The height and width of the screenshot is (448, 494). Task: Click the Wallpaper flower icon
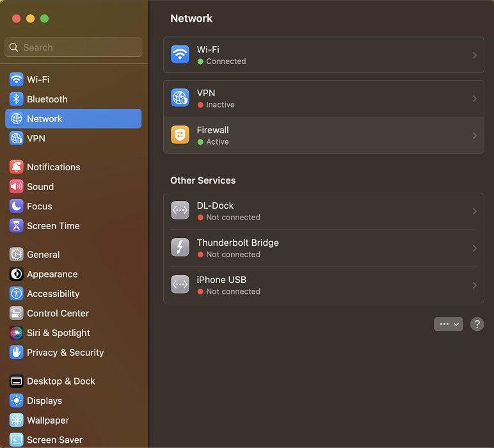tap(17, 420)
